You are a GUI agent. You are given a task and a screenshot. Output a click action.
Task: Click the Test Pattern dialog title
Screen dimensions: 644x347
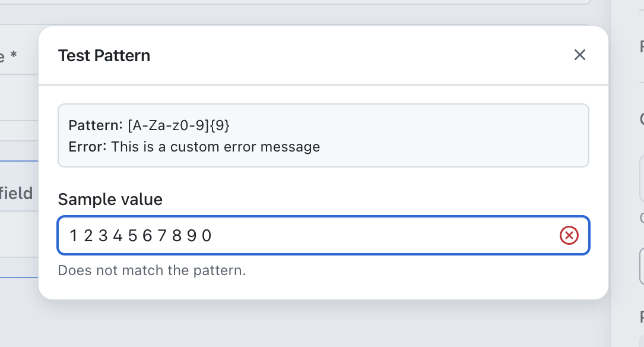tap(104, 56)
